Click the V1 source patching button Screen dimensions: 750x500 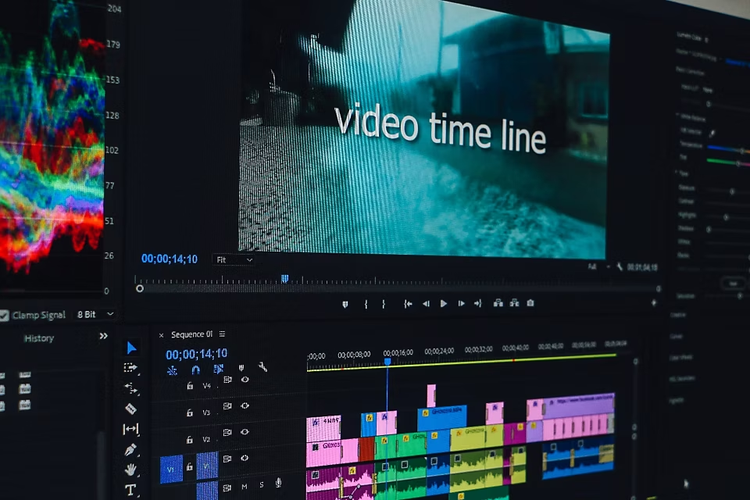[x=171, y=469]
